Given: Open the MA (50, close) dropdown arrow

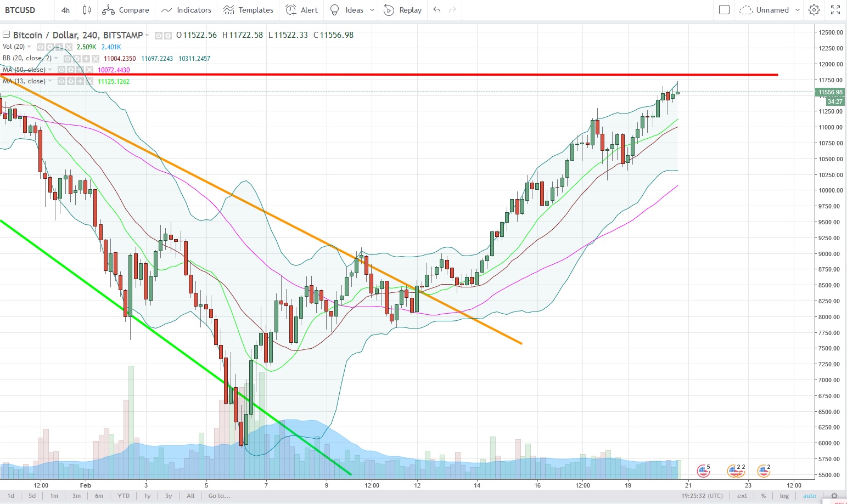Looking at the screenshot, I should coord(50,70).
